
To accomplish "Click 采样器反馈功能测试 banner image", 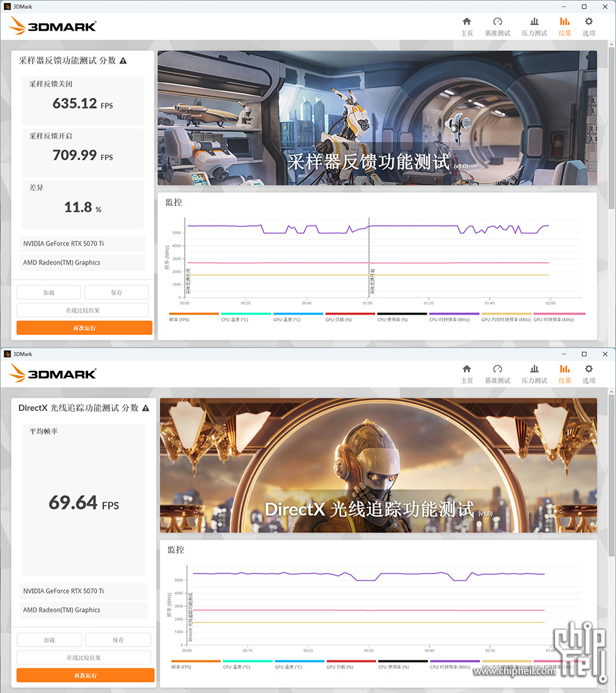I will 377,117.
